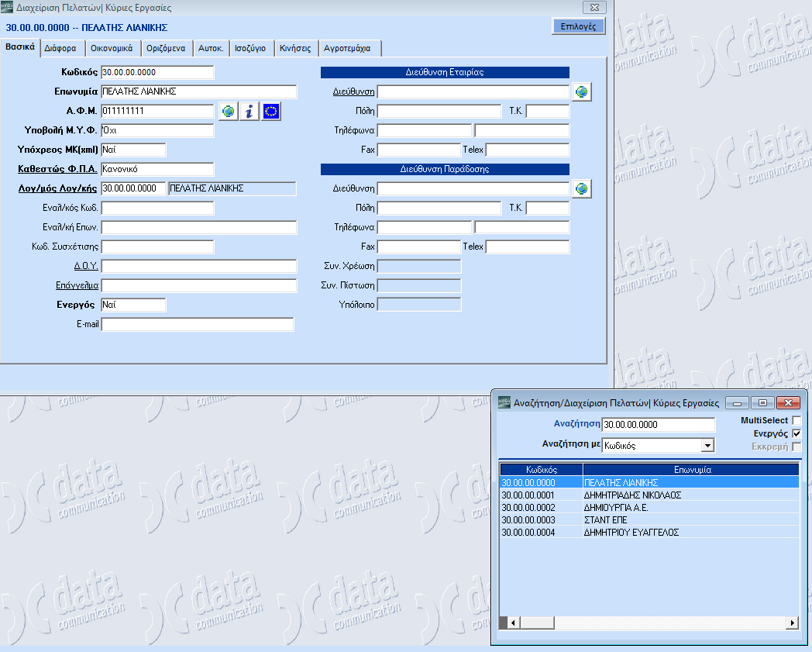The image size is (812, 652).
Task: Click the Αναζήτηση search input field
Action: (x=658, y=425)
